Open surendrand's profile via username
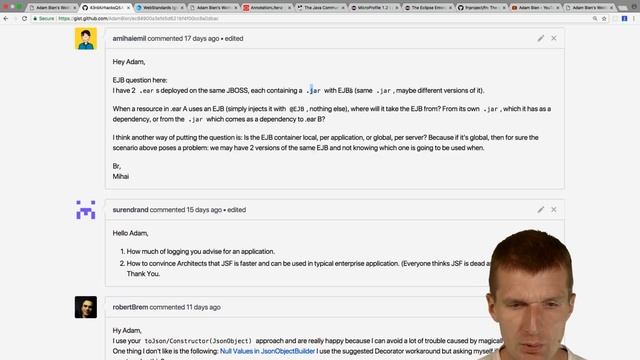This screenshot has width=640, height=360. click(130, 210)
